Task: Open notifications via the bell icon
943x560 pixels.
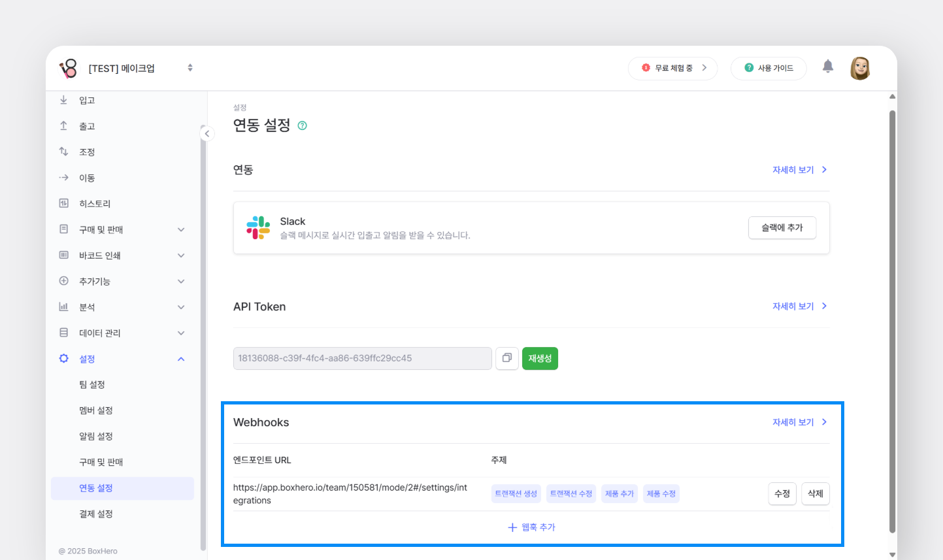Action: [827, 67]
